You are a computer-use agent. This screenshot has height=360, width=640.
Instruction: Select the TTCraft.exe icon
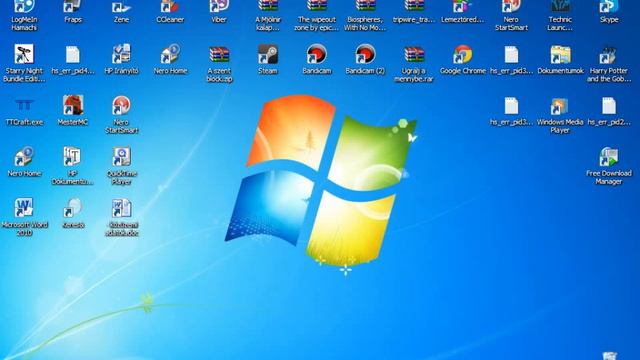click(x=24, y=111)
